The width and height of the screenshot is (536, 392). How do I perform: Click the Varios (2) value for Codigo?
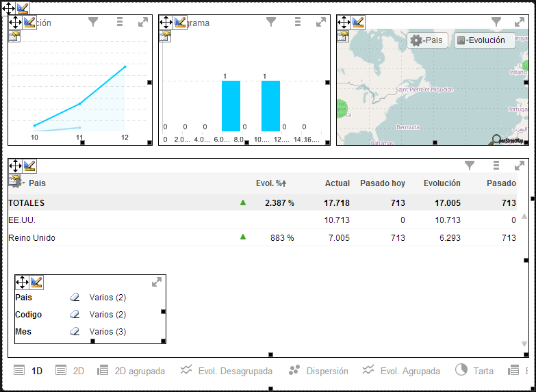coord(107,315)
